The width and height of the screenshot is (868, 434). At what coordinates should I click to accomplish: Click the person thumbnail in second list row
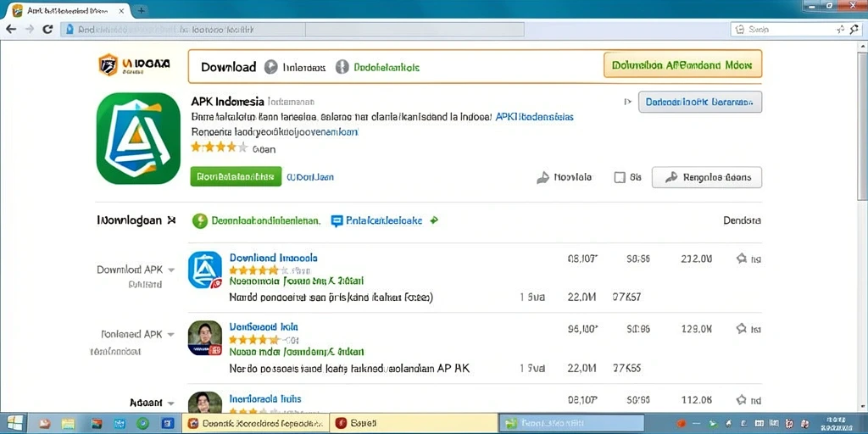205,337
